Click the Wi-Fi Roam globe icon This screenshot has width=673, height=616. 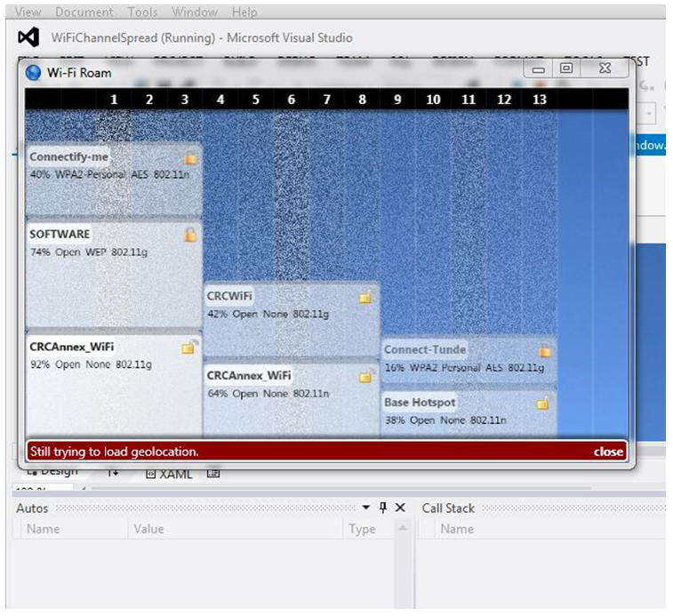[34, 73]
